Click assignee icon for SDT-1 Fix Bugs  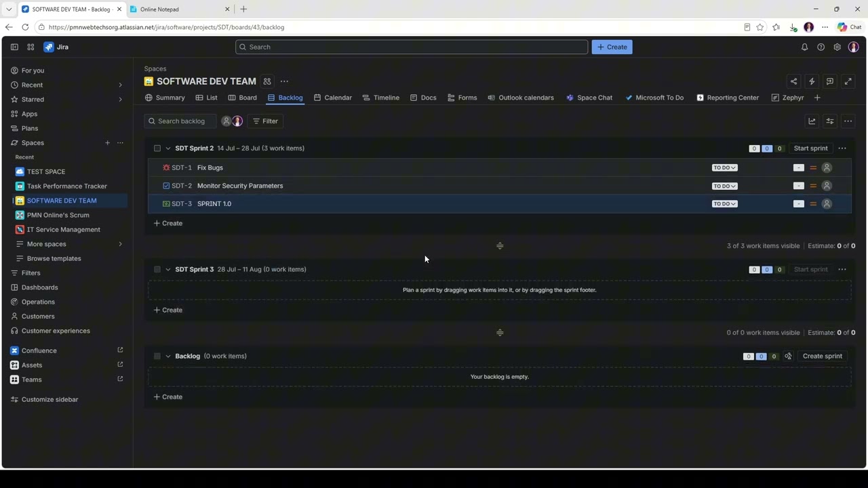click(x=827, y=167)
